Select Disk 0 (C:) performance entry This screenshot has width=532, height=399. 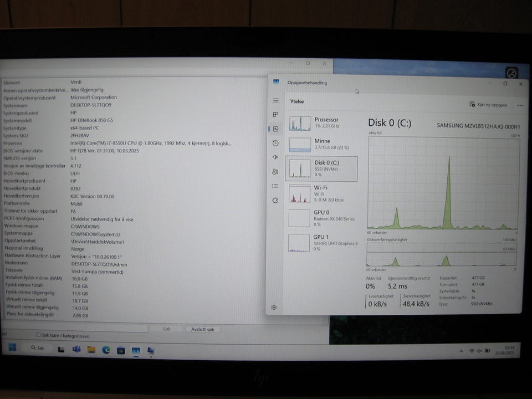click(321, 168)
